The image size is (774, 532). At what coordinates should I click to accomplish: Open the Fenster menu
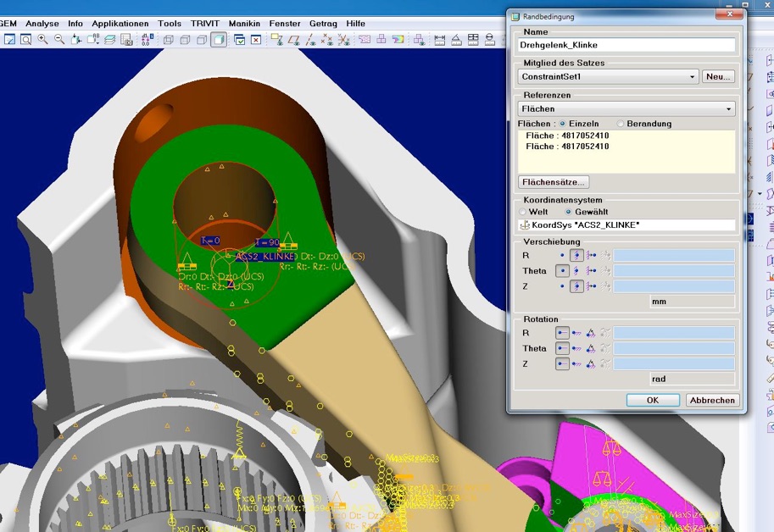tap(285, 24)
